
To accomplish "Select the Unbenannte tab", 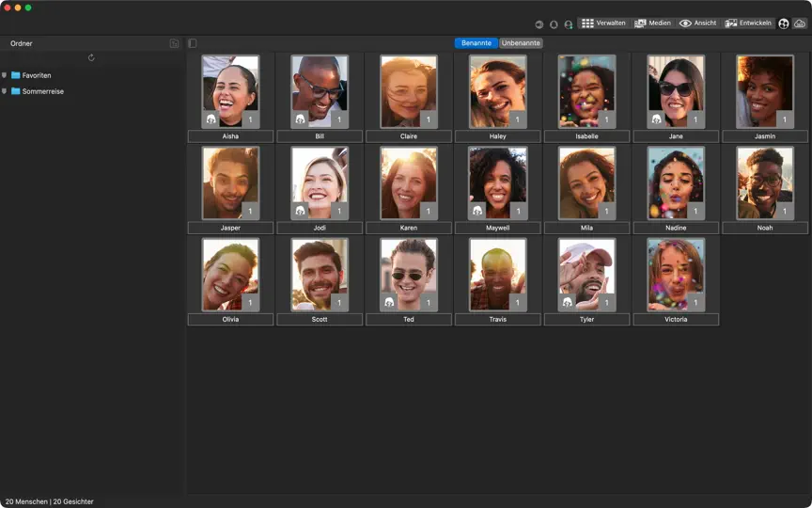I will point(521,43).
